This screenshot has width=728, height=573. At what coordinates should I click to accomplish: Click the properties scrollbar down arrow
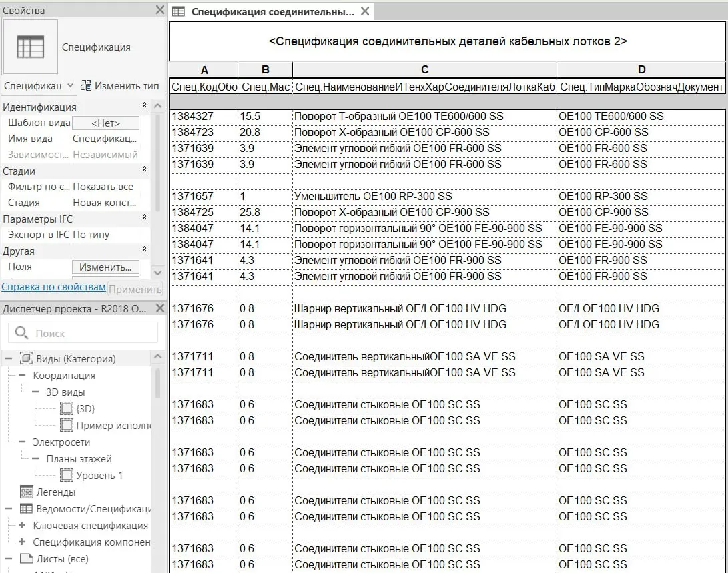[158, 273]
